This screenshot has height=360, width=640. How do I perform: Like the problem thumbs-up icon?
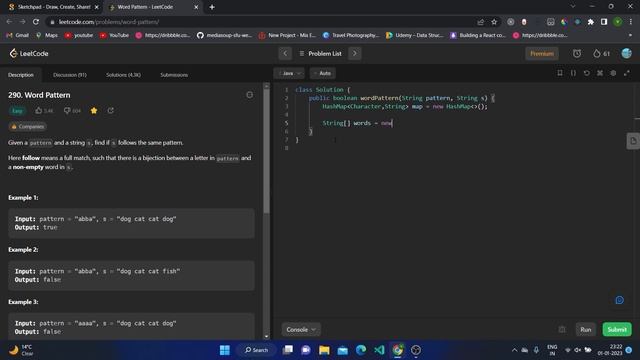39,111
